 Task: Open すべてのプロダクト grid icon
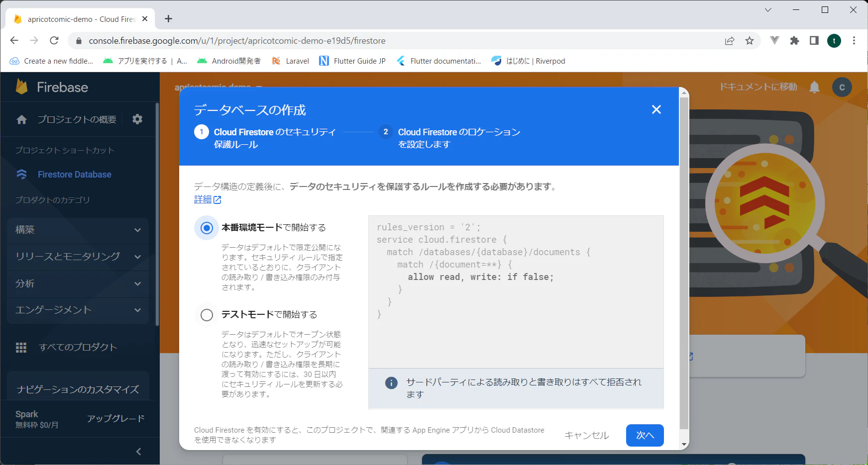pos(21,348)
